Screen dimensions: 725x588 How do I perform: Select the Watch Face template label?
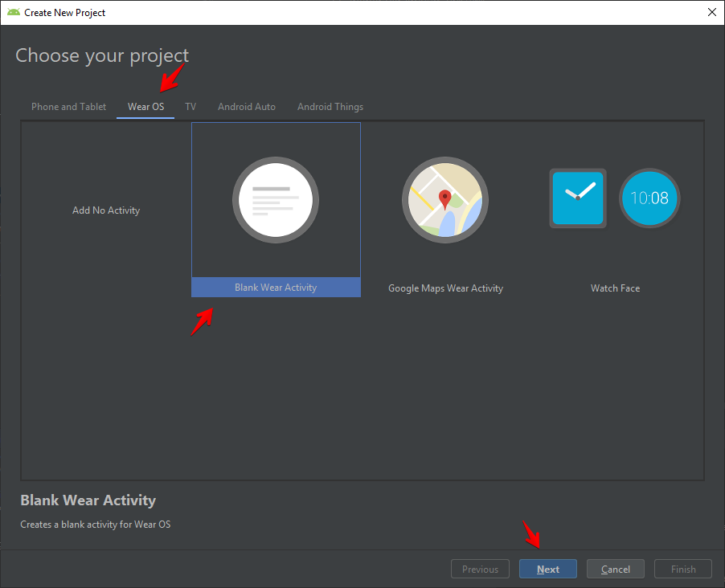615,288
